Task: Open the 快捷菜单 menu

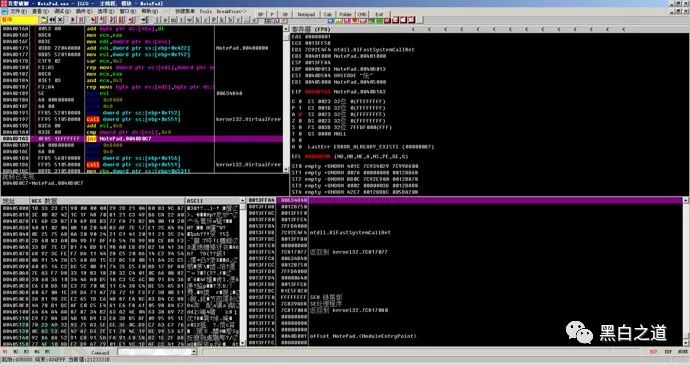Action: pos(185,11)
